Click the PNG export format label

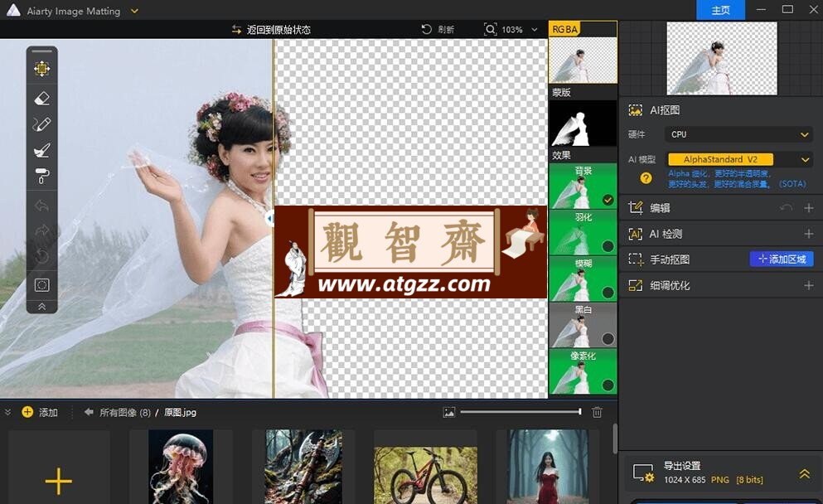(719, 480)
